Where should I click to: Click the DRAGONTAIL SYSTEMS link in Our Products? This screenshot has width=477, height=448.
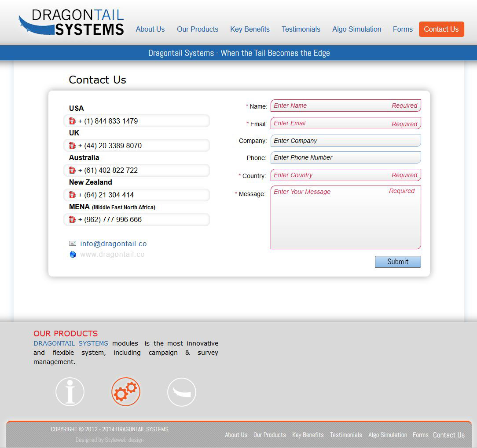coord(70,343)
